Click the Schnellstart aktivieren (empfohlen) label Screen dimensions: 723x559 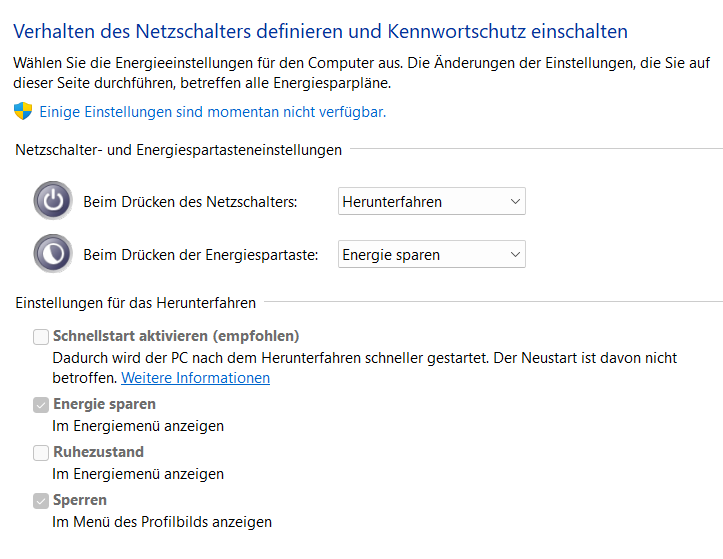point(176,336)
